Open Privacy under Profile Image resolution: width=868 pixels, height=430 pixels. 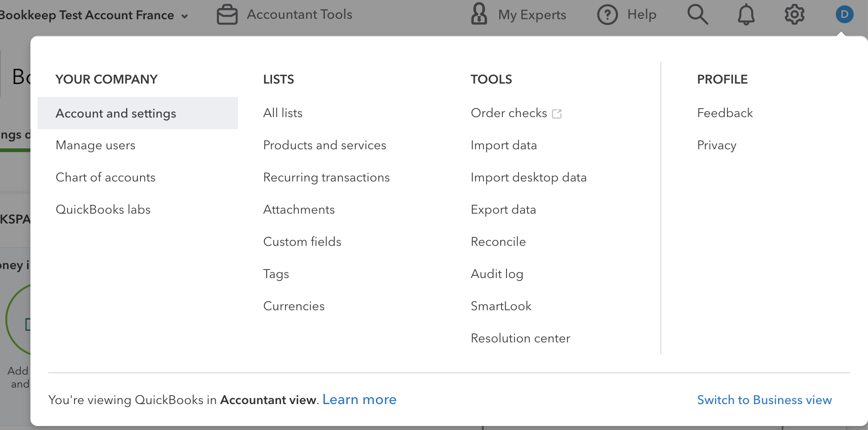pos(716,145)
